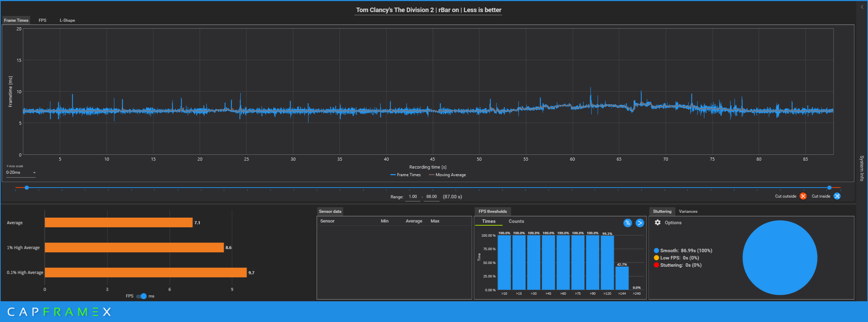Click the Cut outside scissors icon
The image size is (868, 322).
point(803,196)
